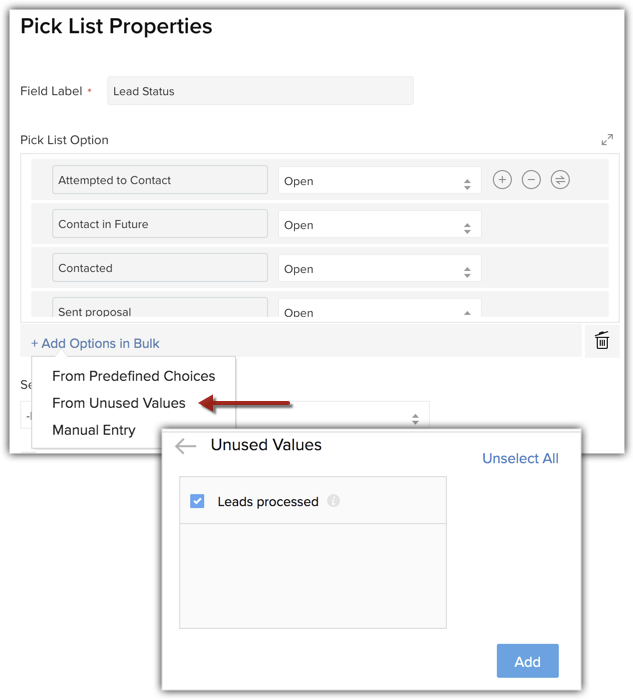Open status dropdown for Contacted
This screenshot has width=633, height=700.
tap(379, 269)
